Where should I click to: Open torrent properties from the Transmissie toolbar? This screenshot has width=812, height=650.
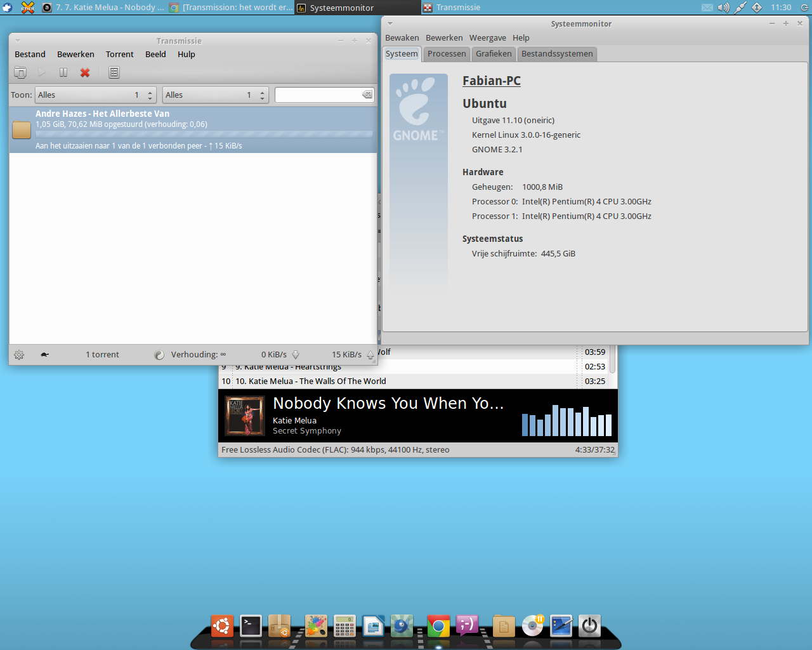tap(114, 72)
